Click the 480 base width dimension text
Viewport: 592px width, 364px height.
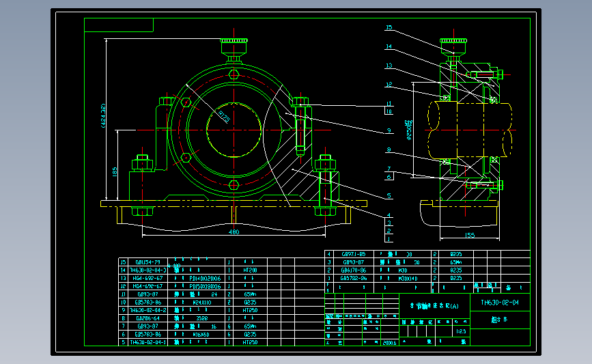(234, 232)
